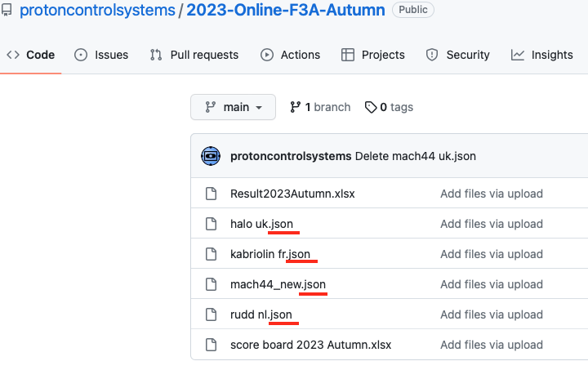Open the Pull requests tab
588x379 pixels.
click(194, 55)
